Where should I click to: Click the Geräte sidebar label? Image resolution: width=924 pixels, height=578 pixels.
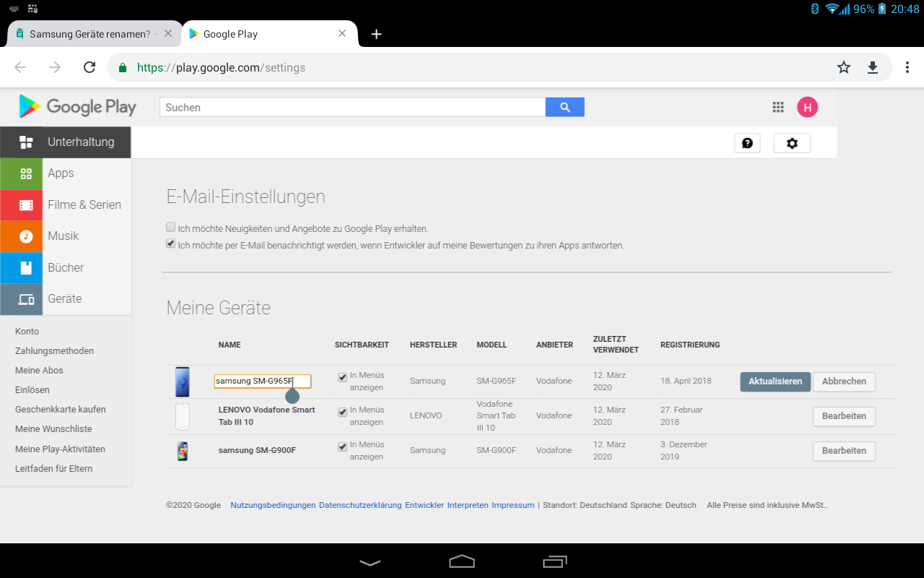(x=65, y=299)
